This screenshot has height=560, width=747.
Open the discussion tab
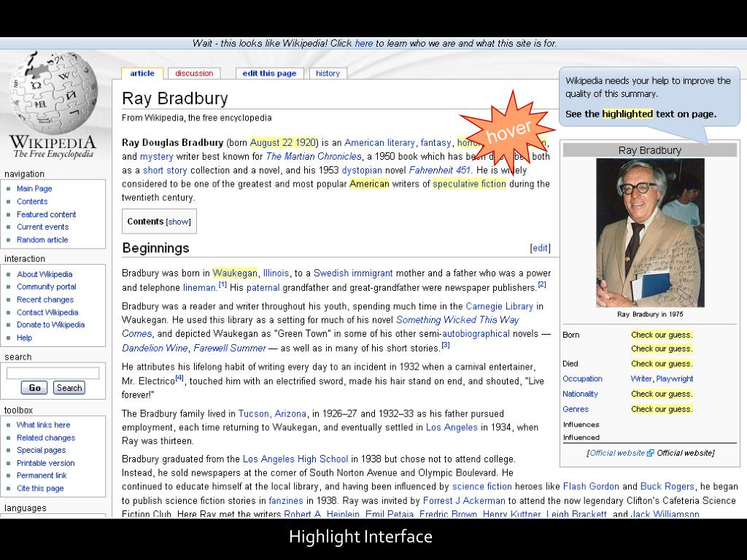click(x=194, y=74)
